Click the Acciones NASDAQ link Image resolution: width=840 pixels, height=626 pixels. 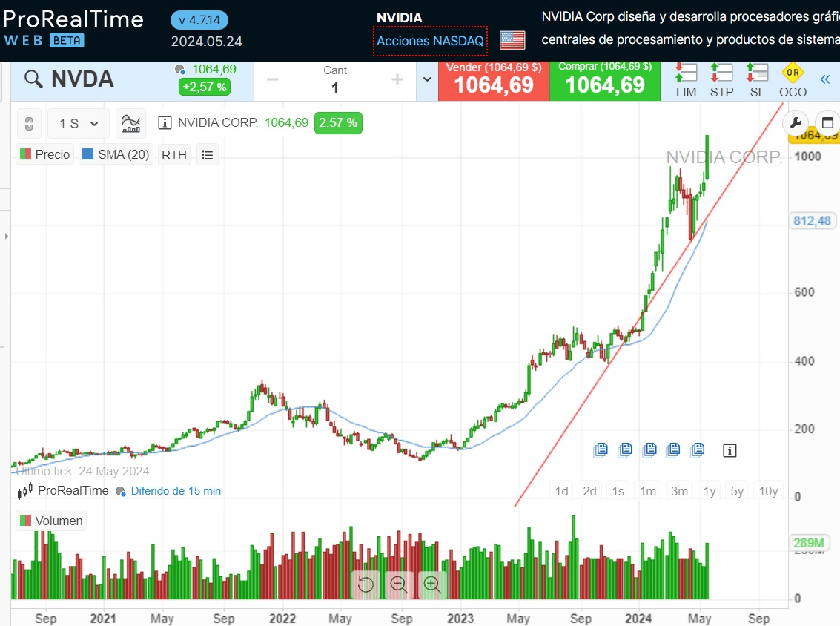click(430, 41)
